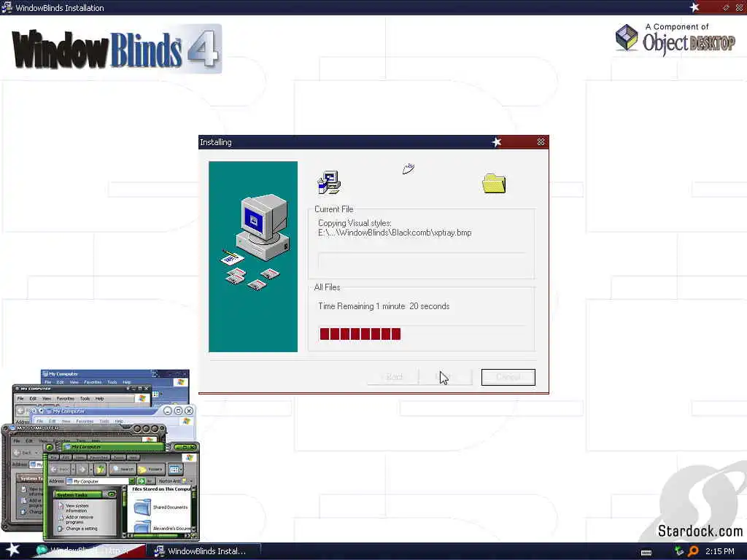Click the keyboard icon in the system tray
This screenshot has height=560, width=747.
click(646, 553)
